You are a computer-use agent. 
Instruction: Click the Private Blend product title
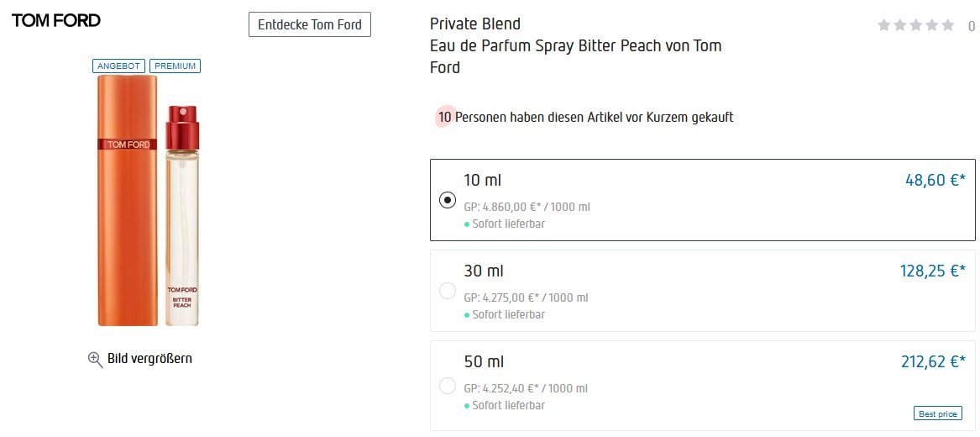[474, 24]
